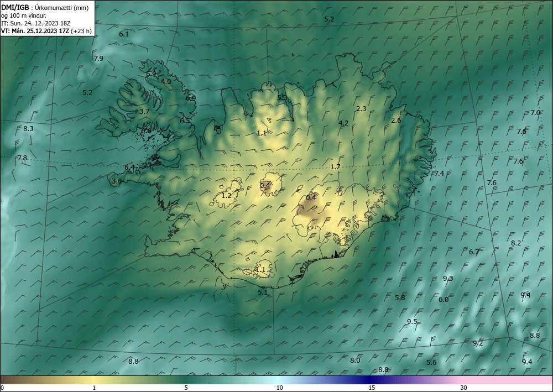Image resolution: width=553 pixels, height=392 pixels.
Task: Click the 1.7 value in the highlands
Action: 335,167
